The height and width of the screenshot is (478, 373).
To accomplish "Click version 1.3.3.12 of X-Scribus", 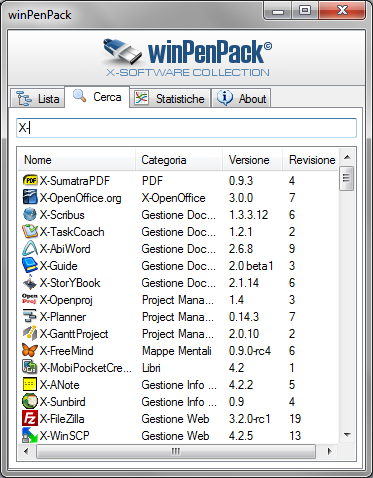I will click(248, 215).
